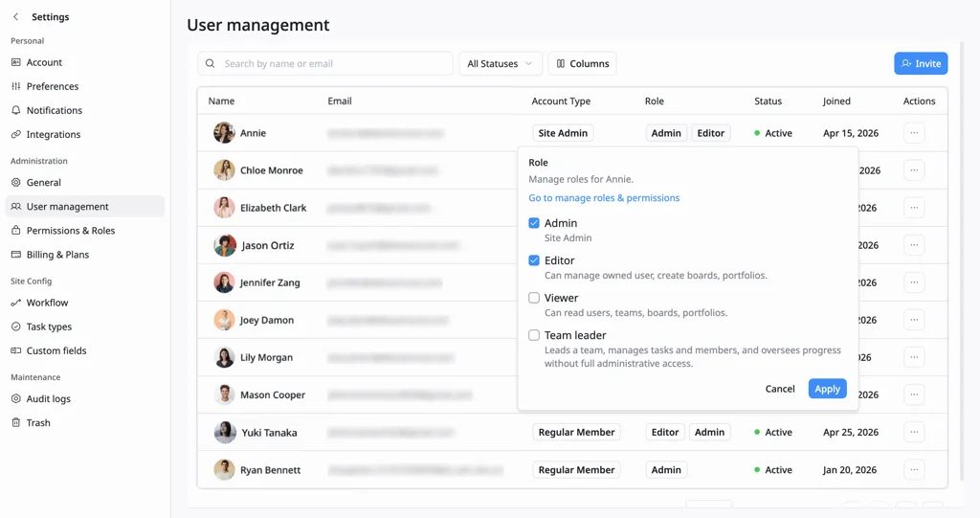This screenshot has height=518, width=980.
Task: Click Chloe Monroe's avatar
Action: click(x=224, y=170)
